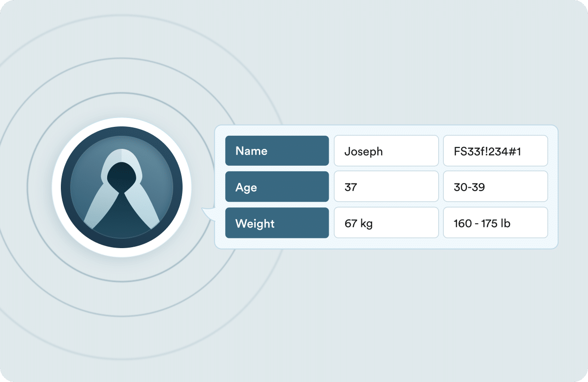This screenshot has width=588, height=382.
Task: Click the middle concentric ring around avatar
Action: (122, 59)
